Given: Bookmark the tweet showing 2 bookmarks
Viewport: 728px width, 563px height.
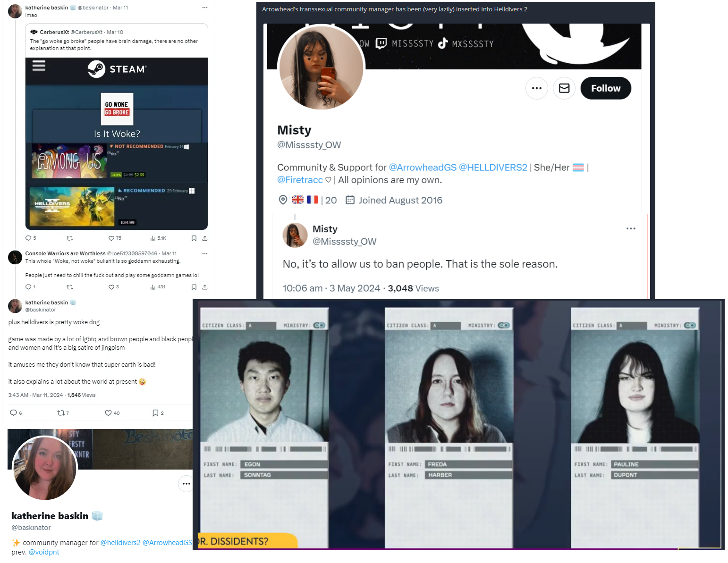Looking at the screenshot, I should point(155,413).
